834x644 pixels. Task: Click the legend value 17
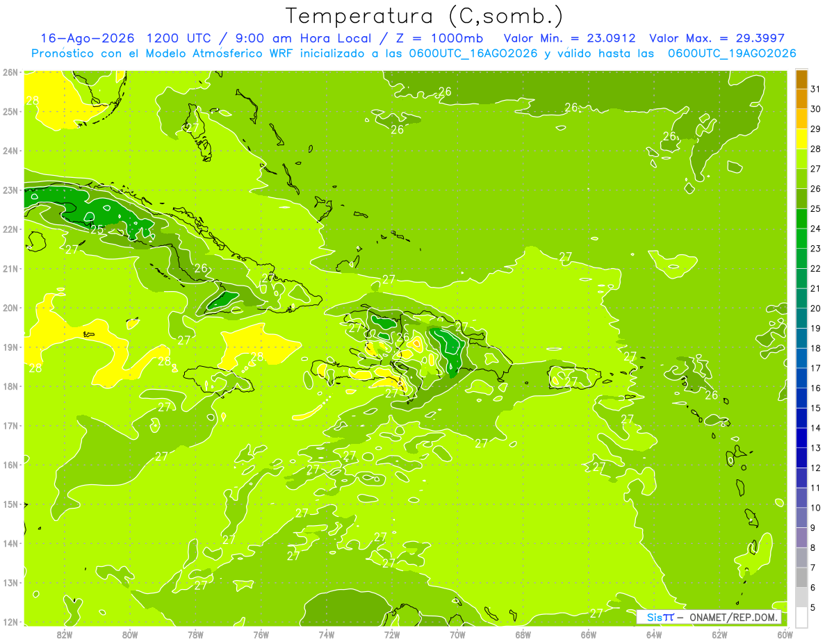[815, 368]
